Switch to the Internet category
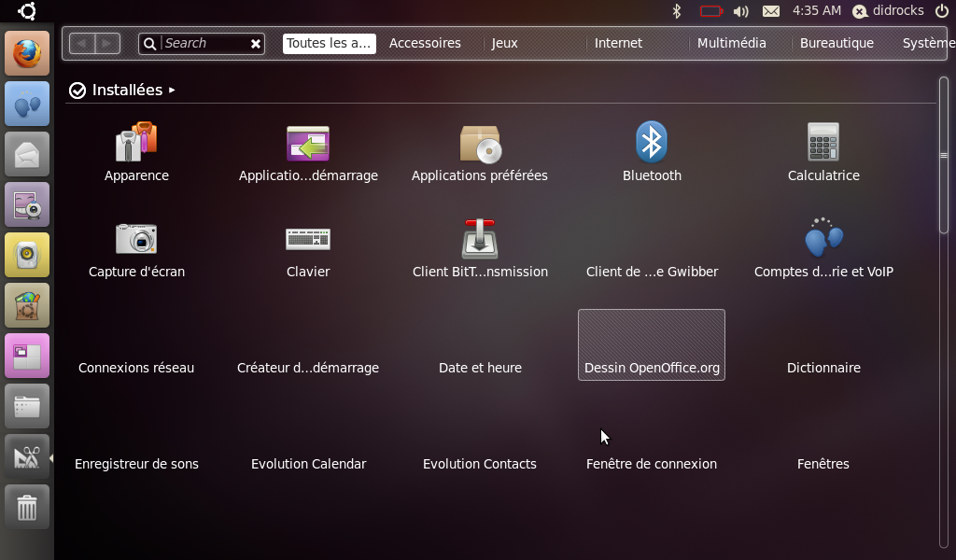This screenshot has height=560, width=956. point(618,43)
